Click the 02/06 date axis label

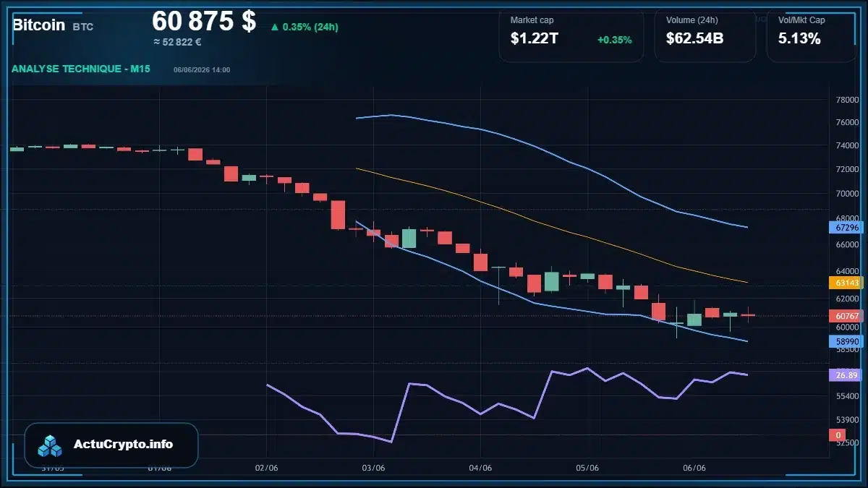(x=267, y=468)
